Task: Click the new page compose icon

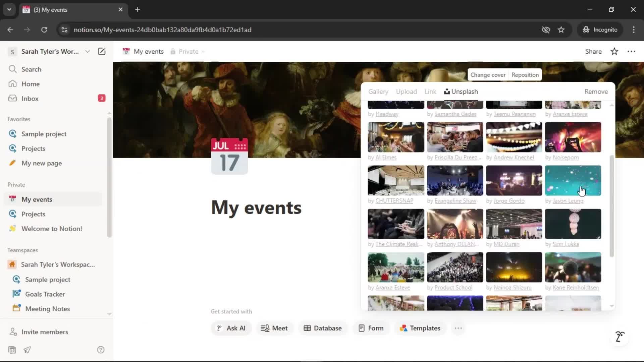Action: (x=102, y=51)
